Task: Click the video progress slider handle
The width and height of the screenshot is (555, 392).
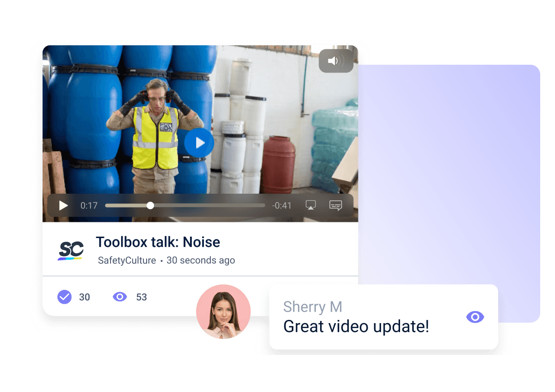Action: coord(150,206)
